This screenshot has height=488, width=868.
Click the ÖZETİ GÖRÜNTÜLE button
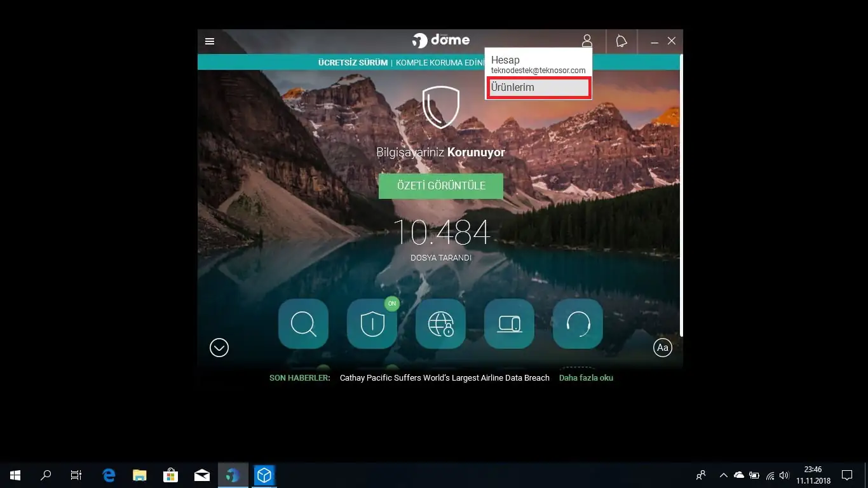[x=441, y=186]
